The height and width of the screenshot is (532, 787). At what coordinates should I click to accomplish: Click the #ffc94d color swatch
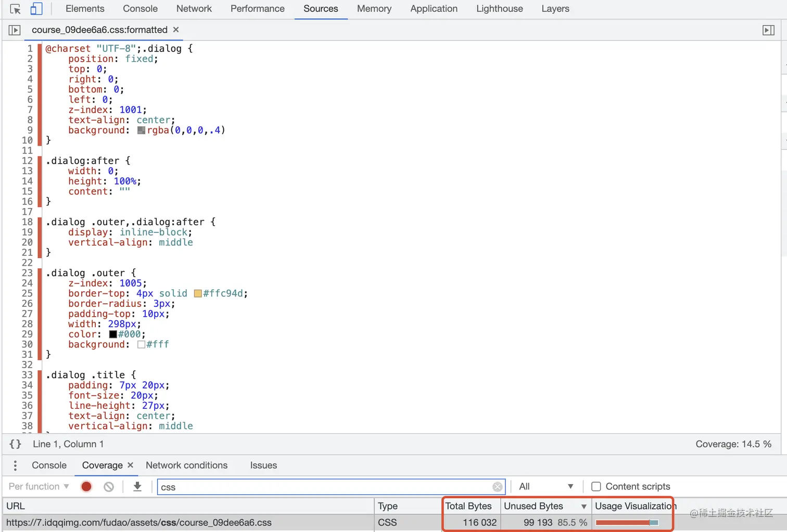[198, 293]
